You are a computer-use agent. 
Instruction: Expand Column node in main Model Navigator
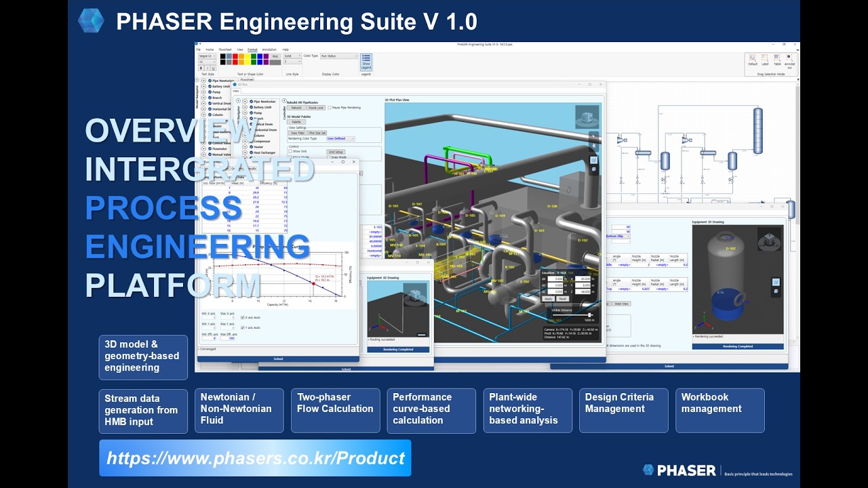point(203,115)
